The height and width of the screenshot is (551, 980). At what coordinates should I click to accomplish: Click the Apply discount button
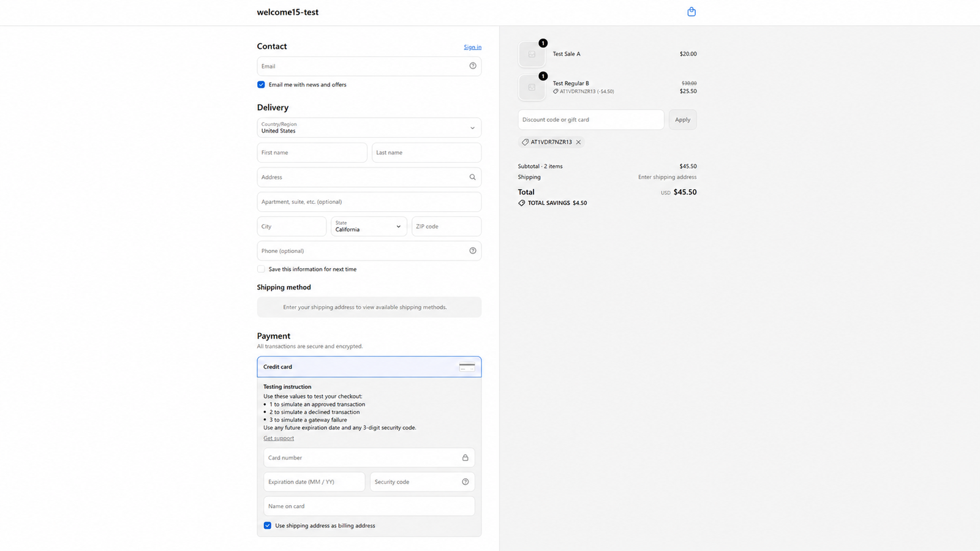[x=682, y=119]
